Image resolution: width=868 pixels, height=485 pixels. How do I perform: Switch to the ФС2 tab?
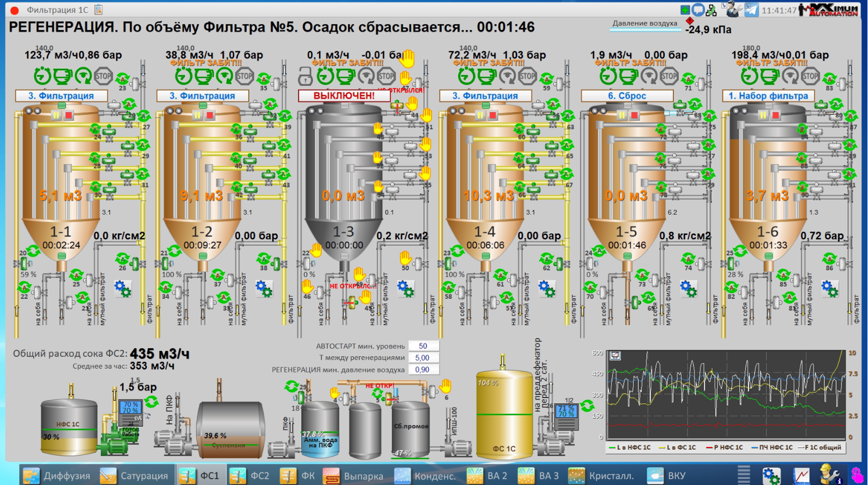[249, 475]
